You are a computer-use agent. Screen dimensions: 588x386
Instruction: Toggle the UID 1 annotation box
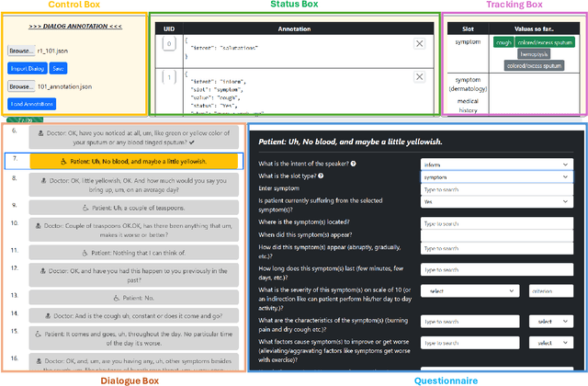pyautogui.click(x=168, y=79)
